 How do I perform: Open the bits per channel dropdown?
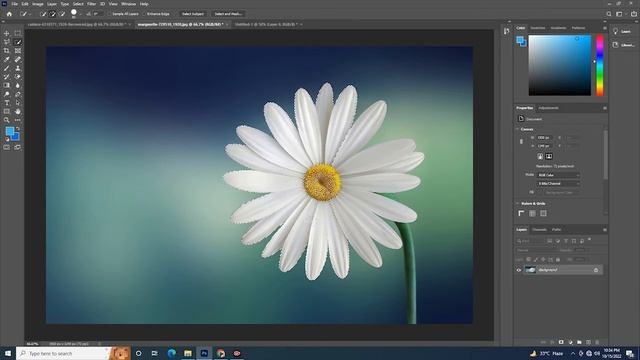click(558, 184)
